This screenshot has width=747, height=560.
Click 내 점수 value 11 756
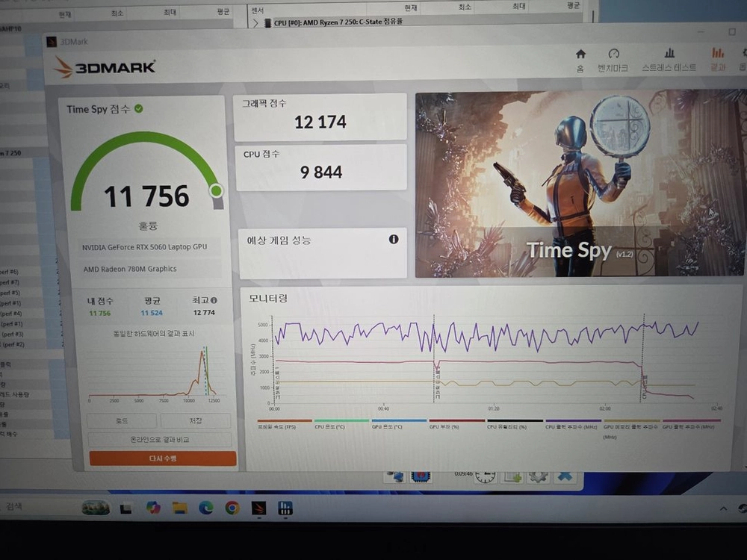(x=99, y=314)
